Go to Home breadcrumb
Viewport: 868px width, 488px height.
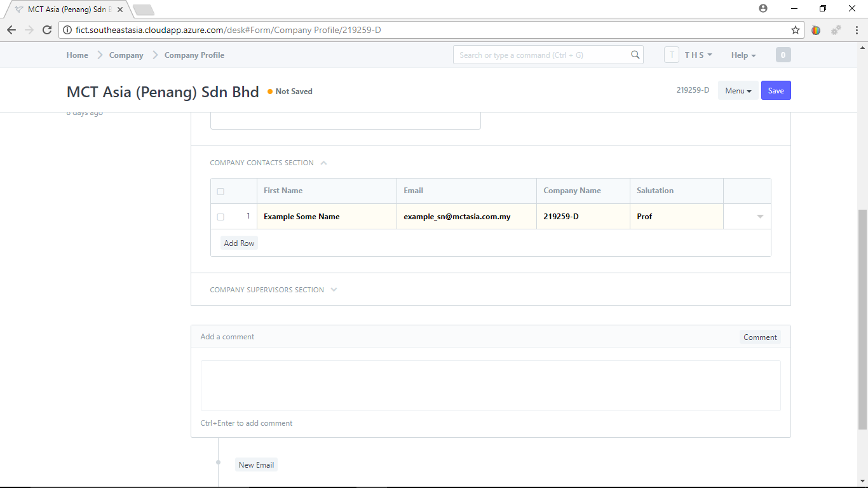click(x=78, y=55)
